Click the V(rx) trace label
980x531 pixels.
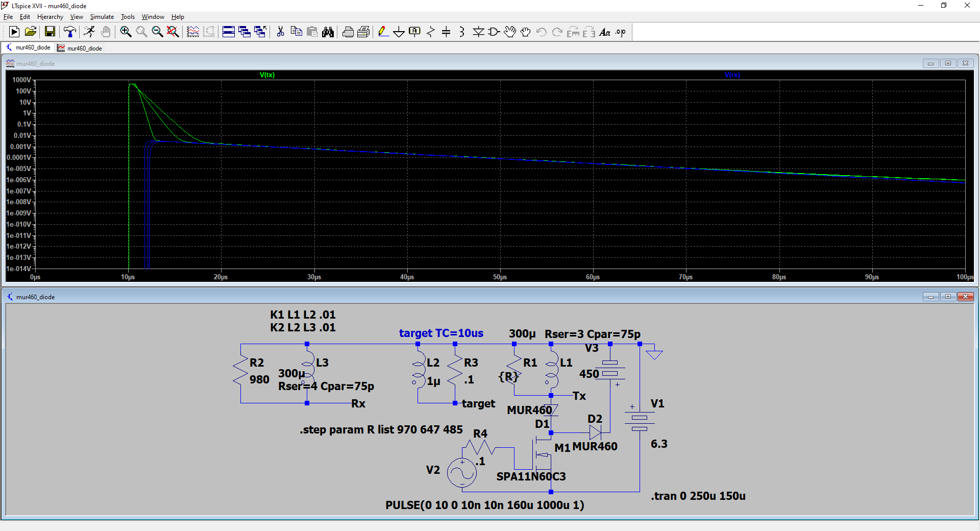[x=732, y=75]
